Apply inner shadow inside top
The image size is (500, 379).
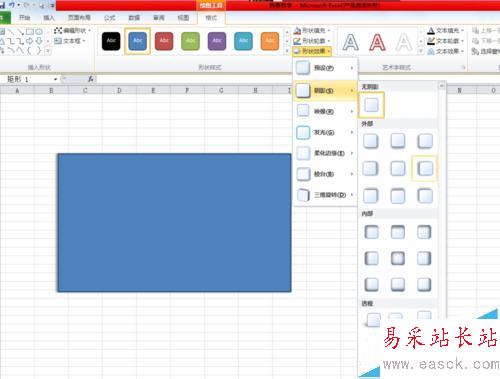(398, 232)
